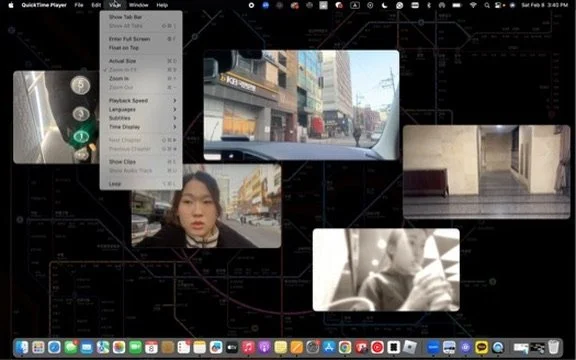Click the Focus moon icon in menu bar

(385, 5)
